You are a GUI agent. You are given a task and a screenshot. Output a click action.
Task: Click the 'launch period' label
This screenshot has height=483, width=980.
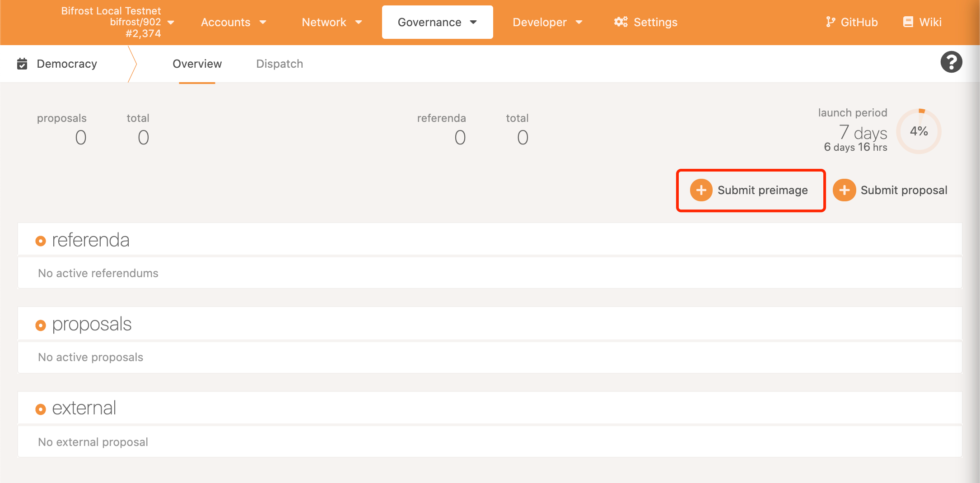pos(853,112)
